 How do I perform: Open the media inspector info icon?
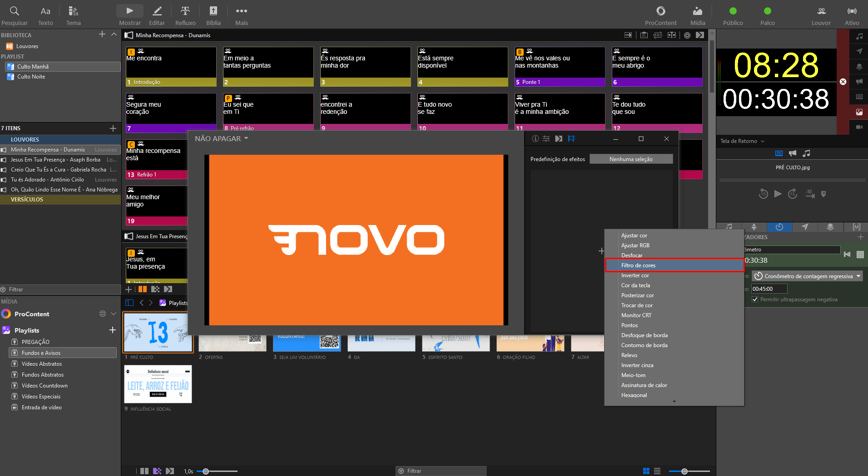point(536,139)
